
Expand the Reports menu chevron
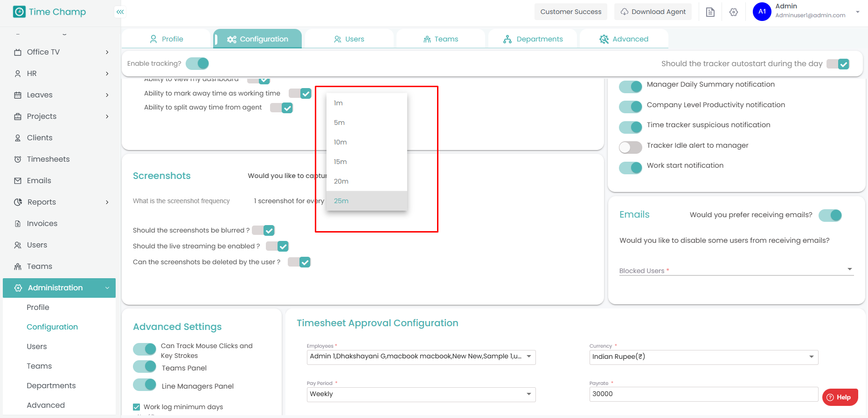point(107,202)
